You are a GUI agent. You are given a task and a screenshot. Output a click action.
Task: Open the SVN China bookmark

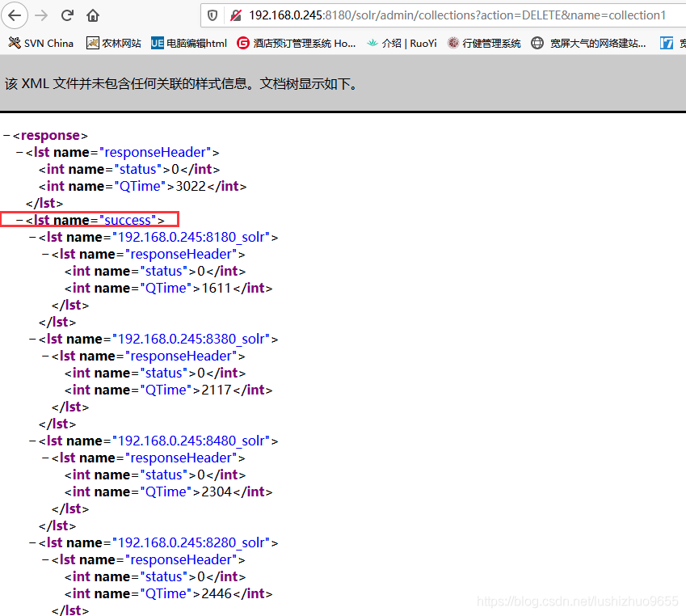(41, 43)
